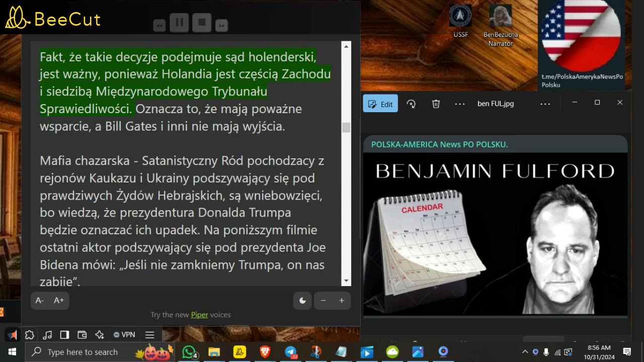Skip forward in the reader controls
Viewport: 644px width, 362px height.
[x=222, y=25]
